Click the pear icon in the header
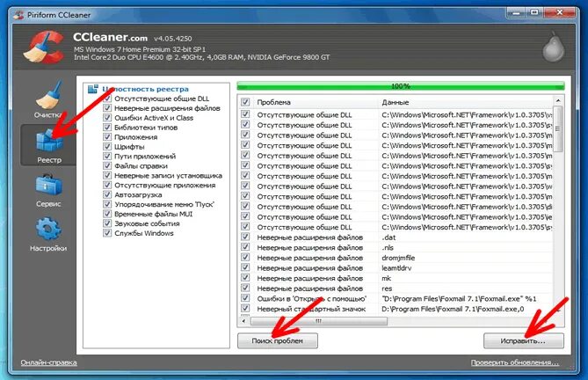Image resolution: width=588 pixels, height=380 pixels. [553, 47]
